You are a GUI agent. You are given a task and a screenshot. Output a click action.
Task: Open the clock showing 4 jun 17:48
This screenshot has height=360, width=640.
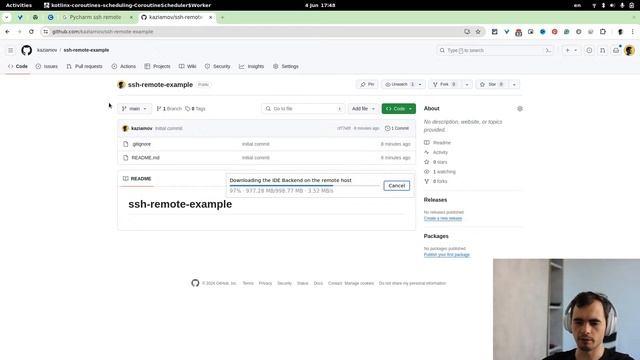[320, 5]
